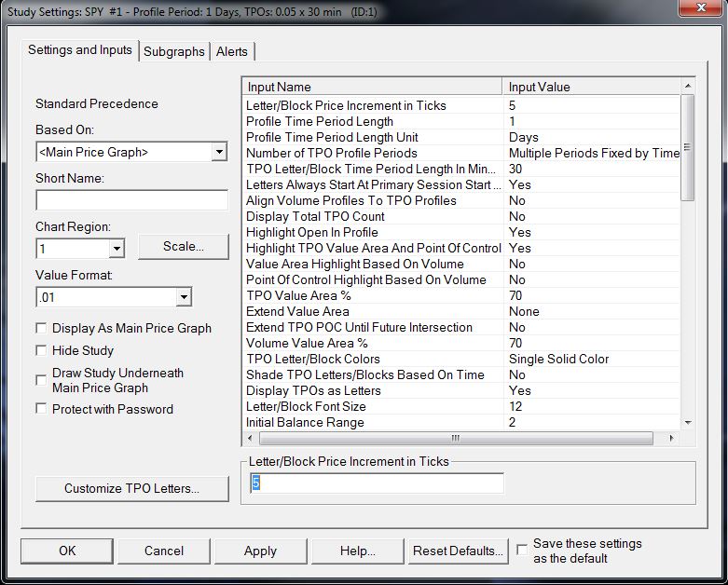Click the horizontal scroll right arrow
Image resolution: width=728 pixels, height=585 pixels.
coord(671,438)
